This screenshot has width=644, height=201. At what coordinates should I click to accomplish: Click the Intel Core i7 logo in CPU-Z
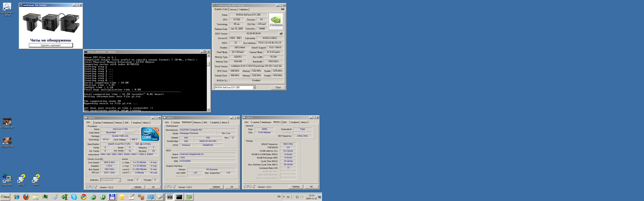coord(150,134)
